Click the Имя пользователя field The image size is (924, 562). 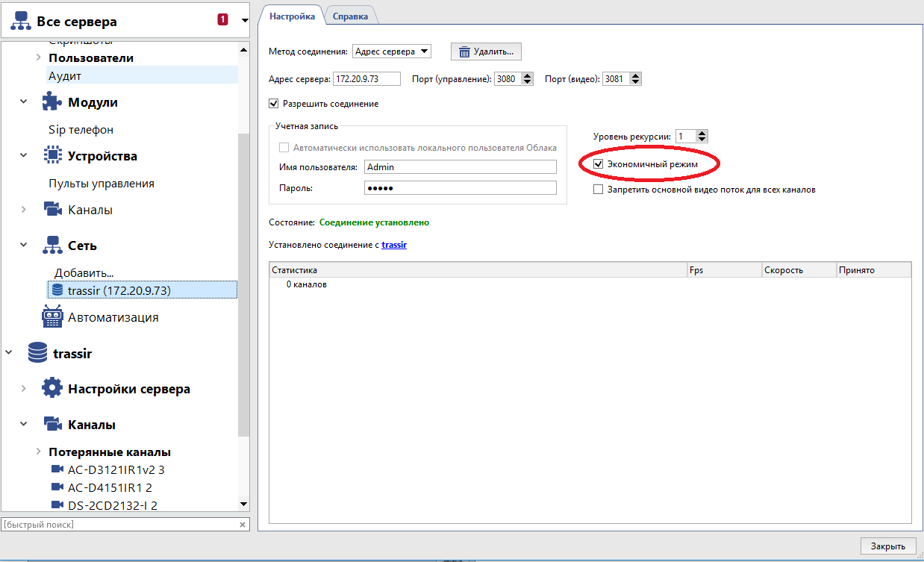pyautogui.click(x=461, y=167)
